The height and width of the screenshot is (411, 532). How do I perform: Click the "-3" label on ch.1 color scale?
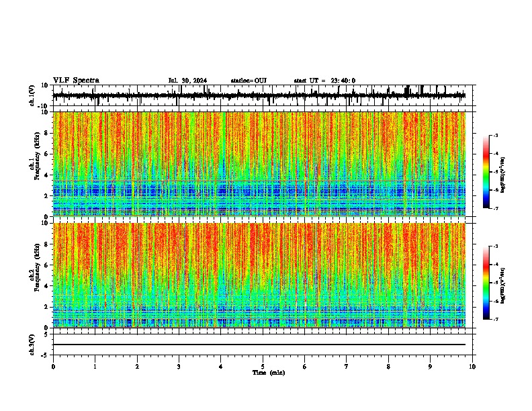495,136
